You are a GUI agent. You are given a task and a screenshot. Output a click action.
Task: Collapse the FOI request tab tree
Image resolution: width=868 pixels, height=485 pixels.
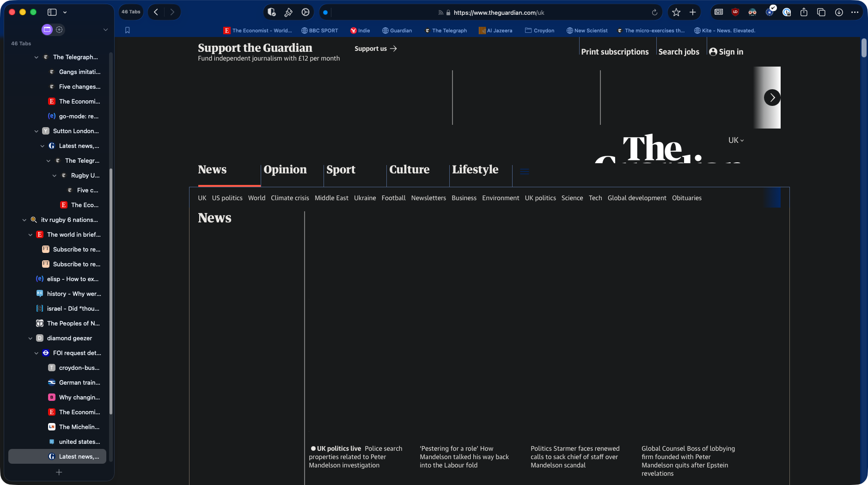pyautogui.click(x=37, y=353)
